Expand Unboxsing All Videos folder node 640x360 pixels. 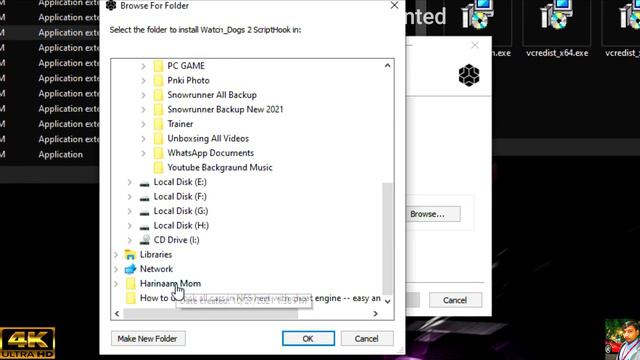click(x=143, y=139)
